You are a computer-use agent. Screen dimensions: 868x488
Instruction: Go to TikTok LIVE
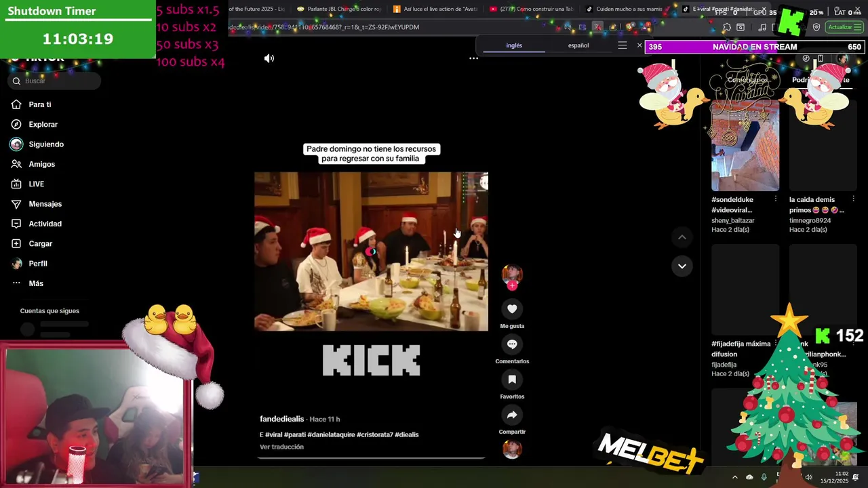(36, 184)
